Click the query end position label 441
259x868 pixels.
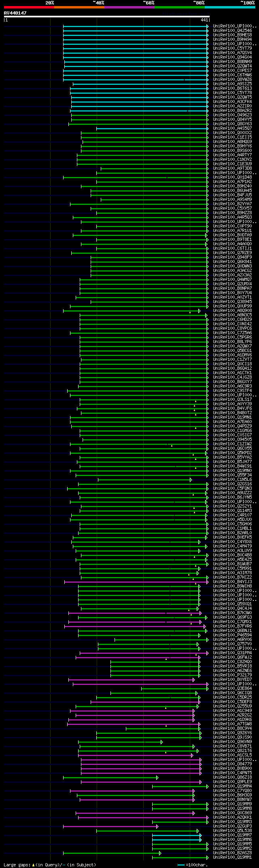click(204, 20)
